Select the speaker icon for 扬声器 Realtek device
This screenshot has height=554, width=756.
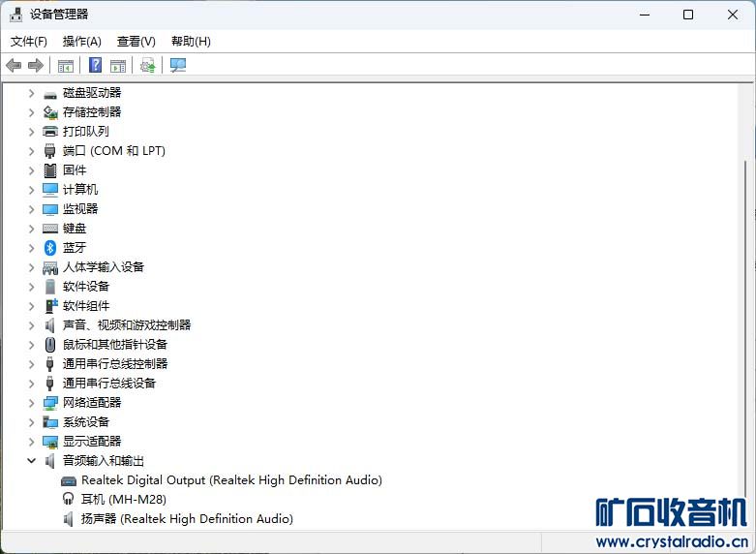point(69,519)
